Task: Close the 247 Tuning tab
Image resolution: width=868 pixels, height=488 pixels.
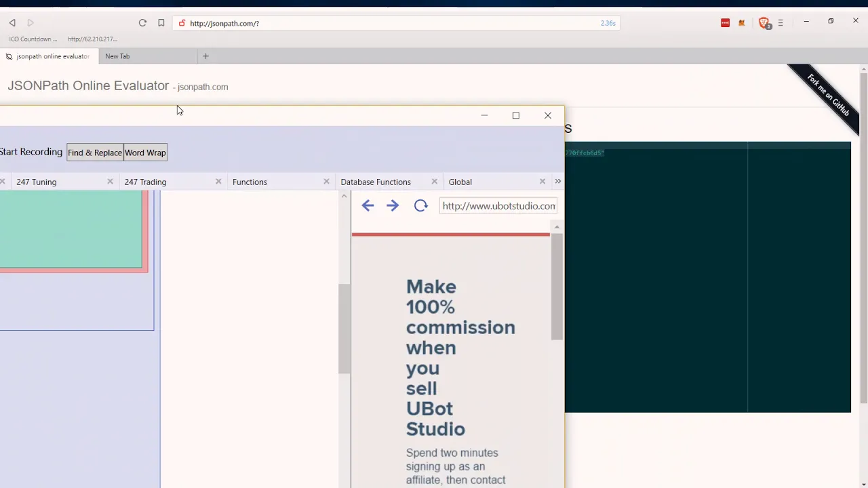Action: (x=110, y=182)
